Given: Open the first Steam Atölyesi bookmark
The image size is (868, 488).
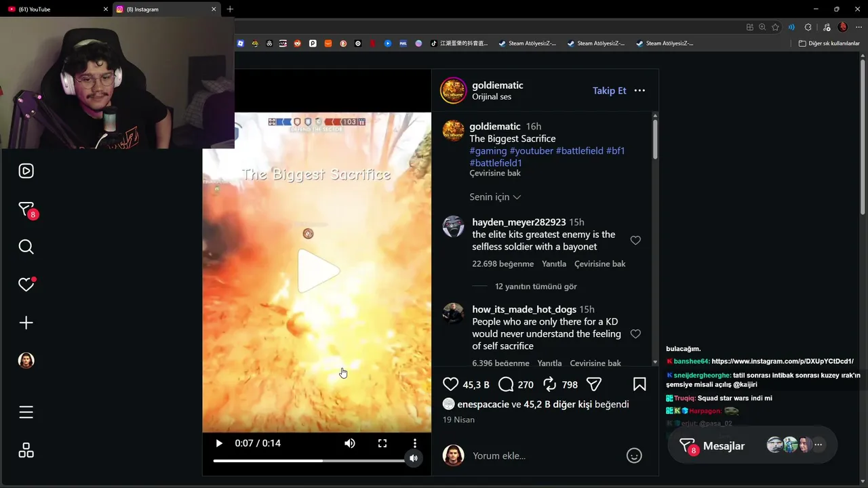Looking at the screenshot, I should (528, 43).
